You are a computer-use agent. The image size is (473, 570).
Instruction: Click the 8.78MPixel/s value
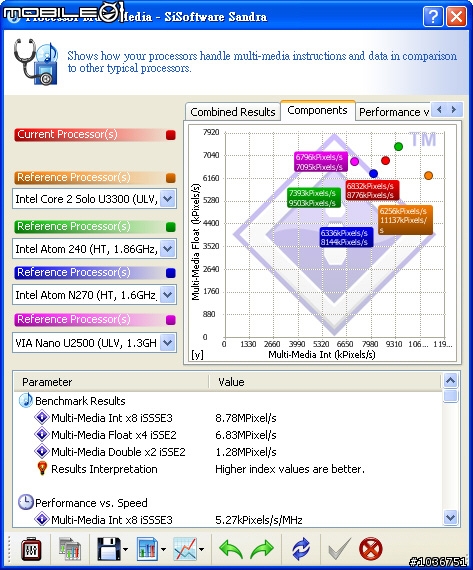[246, 418]
